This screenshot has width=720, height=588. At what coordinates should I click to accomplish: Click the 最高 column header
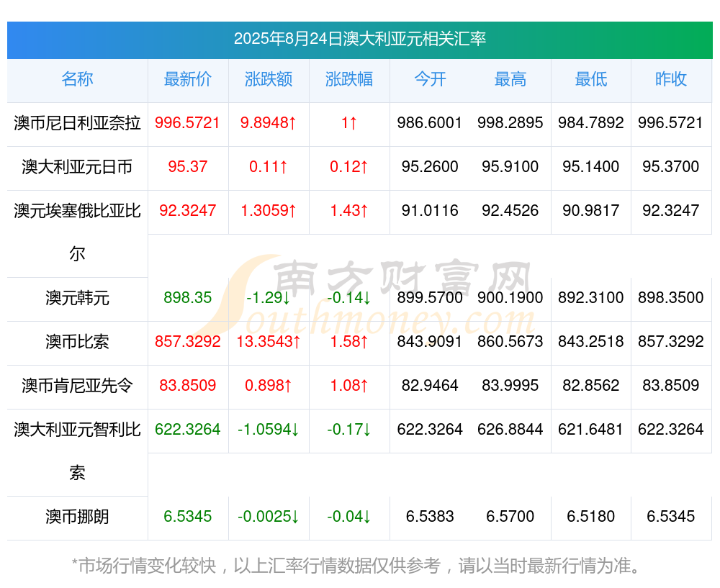click(510, 79)
